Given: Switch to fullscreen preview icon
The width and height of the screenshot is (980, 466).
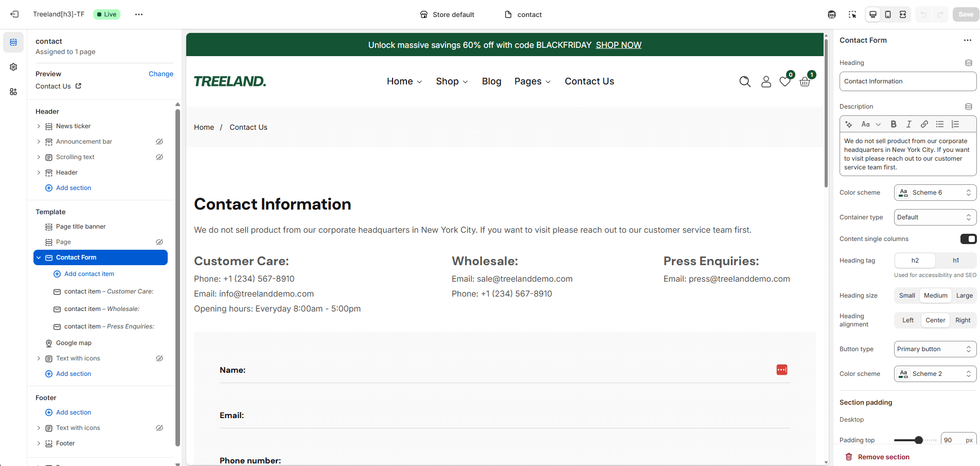Looking at the screenshot, I should pos(903,14).
